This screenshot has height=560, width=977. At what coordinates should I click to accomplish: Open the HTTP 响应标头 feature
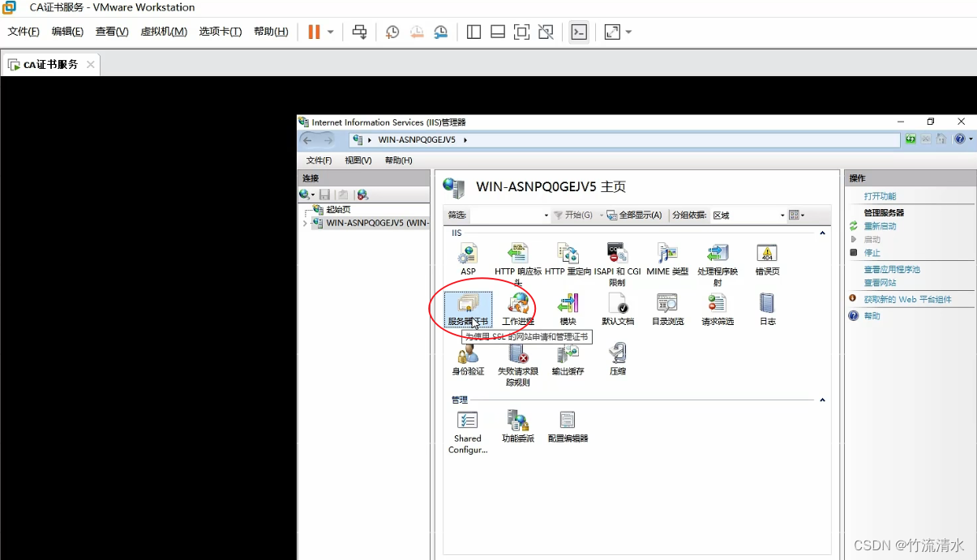coord(517,254)
